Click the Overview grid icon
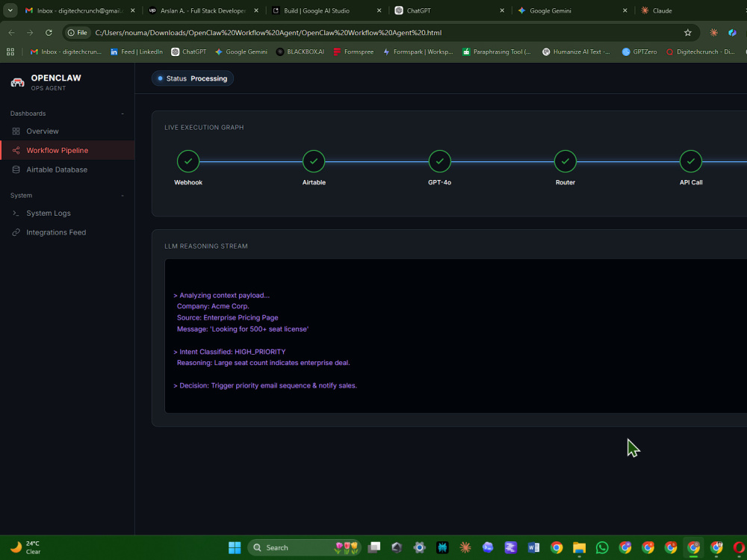The image size is (747, 560). click(16, 131)
